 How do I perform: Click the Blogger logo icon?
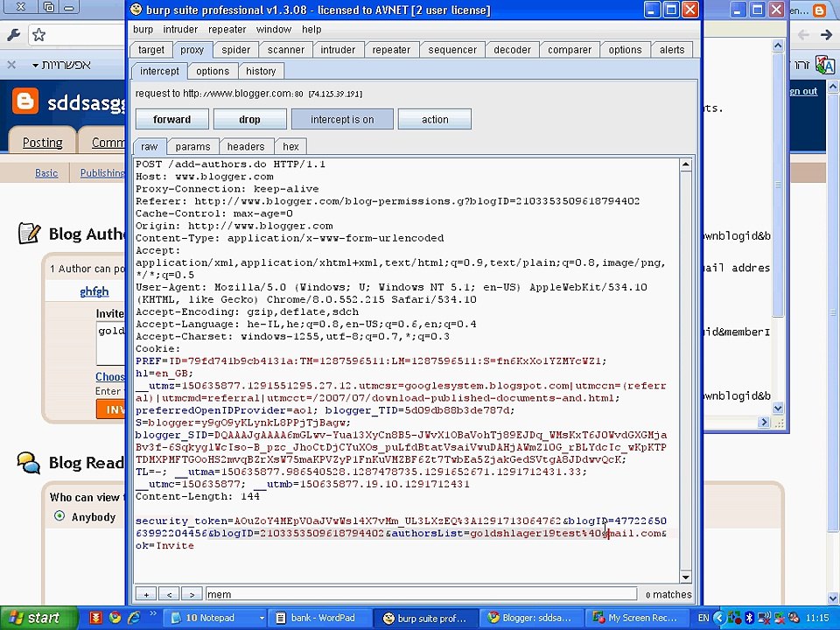(25, 101)
